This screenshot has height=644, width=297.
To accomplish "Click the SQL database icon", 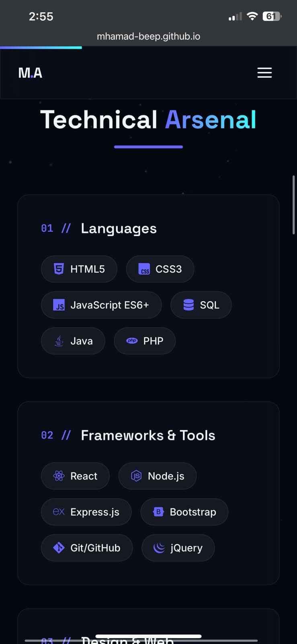I will click(x=188, y=305).
